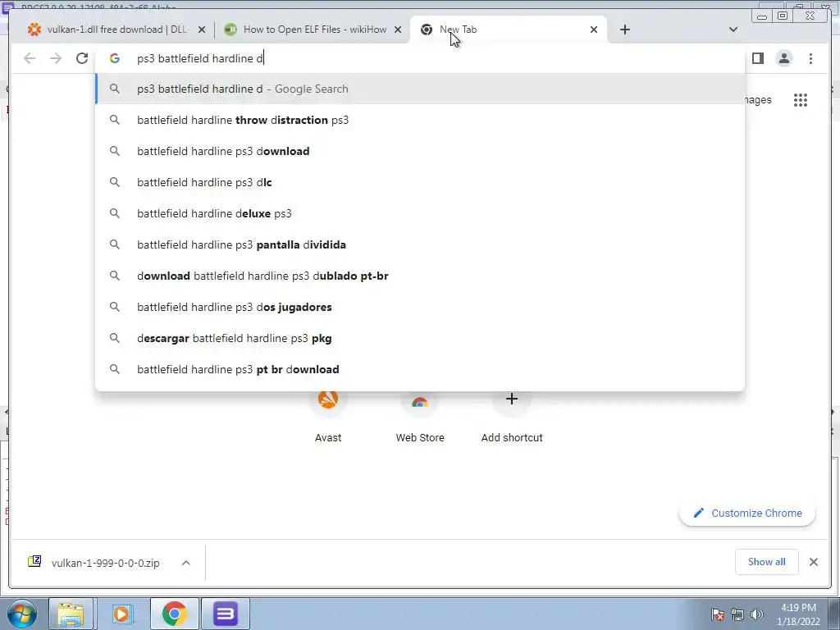Open the Google apps grid

(801, 99)
